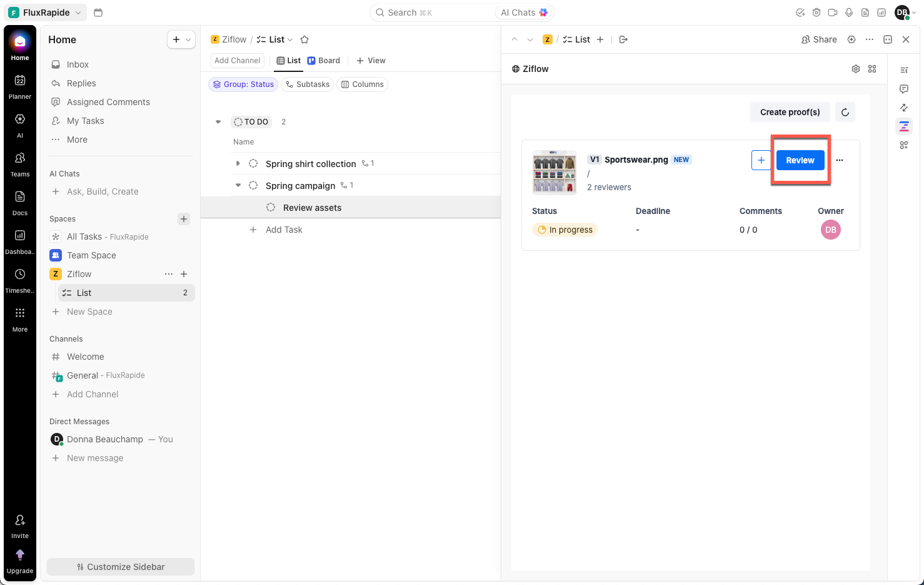Click Customize Sidebar
This screenshot has height=585, width=924.
point(121,567)
